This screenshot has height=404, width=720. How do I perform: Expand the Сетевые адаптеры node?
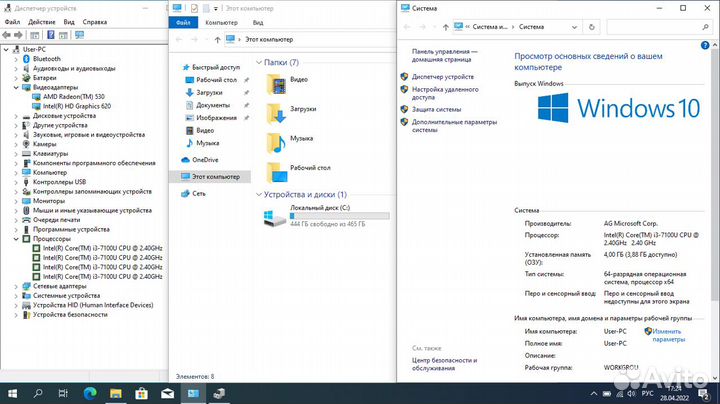(16, 286)
